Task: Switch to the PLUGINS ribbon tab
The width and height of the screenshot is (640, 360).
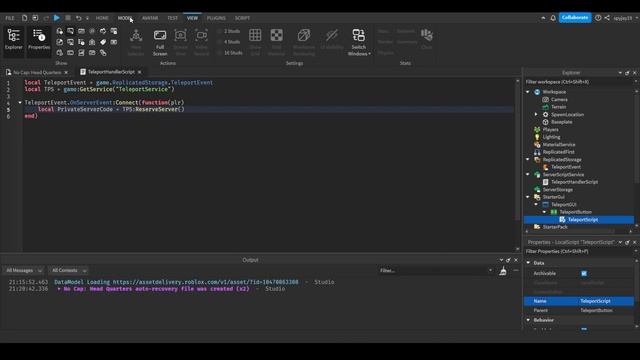Action: click(216, 18)
